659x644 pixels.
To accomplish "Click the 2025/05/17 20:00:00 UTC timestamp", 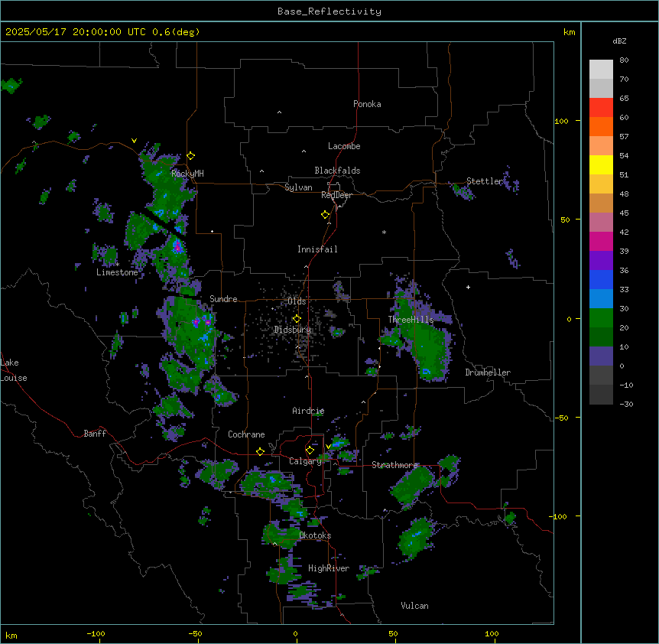I will point(76,32).
